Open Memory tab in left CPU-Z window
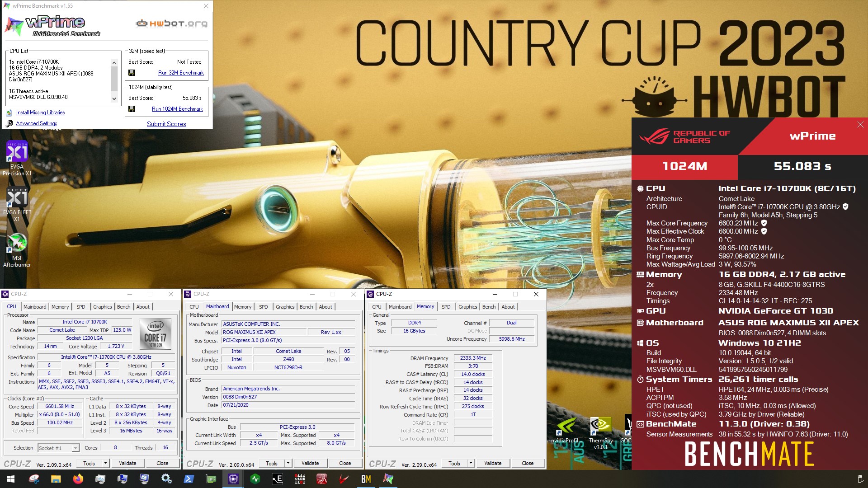Screen dimensions: 868x488 point(60,307)
